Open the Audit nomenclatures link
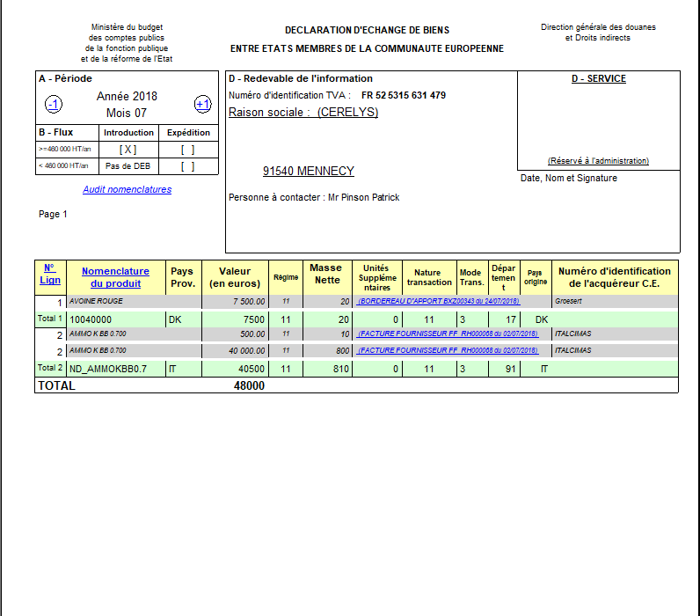Viewport: 700px width, 616px height. click(x=127, y=189)
